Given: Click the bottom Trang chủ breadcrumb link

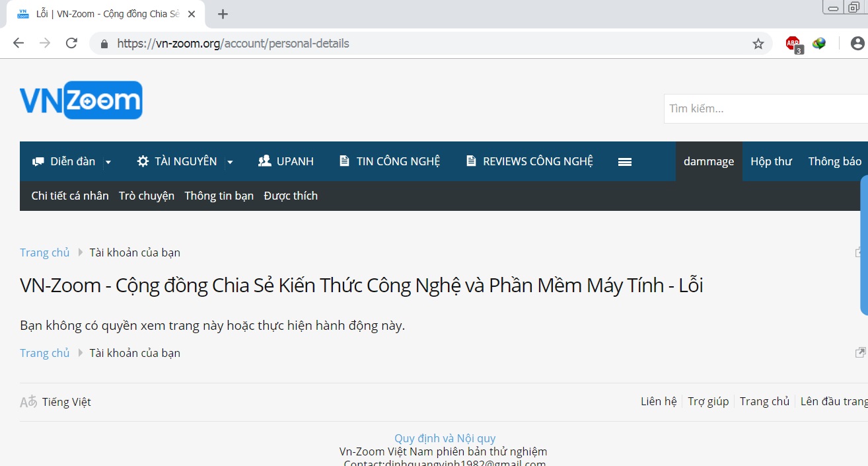Looking at the screenshot, I should click(x=44, y=353).
